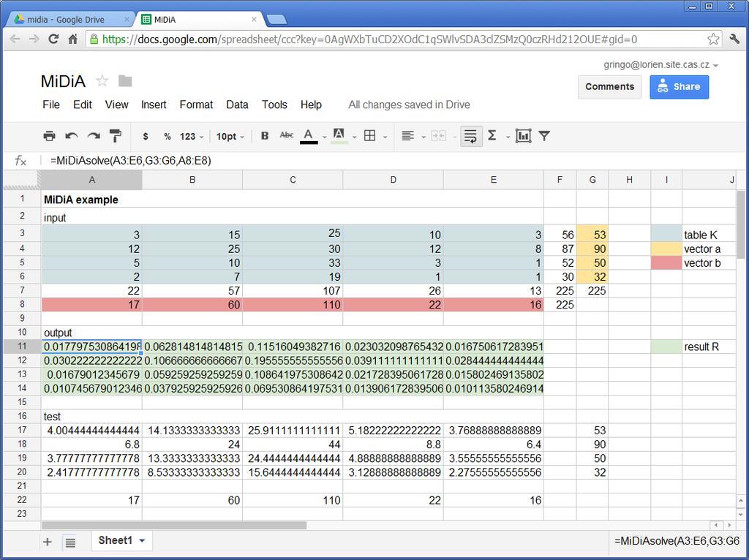Click the Comments button
The height and width of the screenshot is (560, 749).
click(x=609, y=87)
